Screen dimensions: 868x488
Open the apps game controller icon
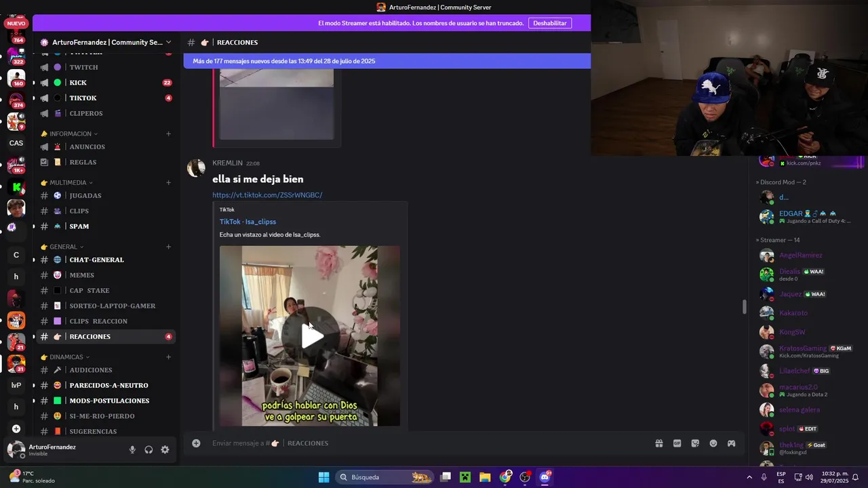point(732,443)
